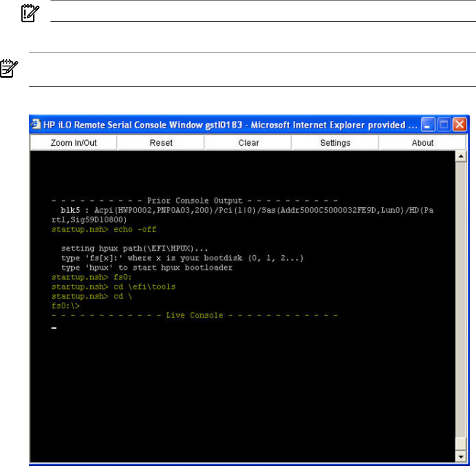Open the About button
This screenshot has height=466, width=476.
click(x=422, y=143)
